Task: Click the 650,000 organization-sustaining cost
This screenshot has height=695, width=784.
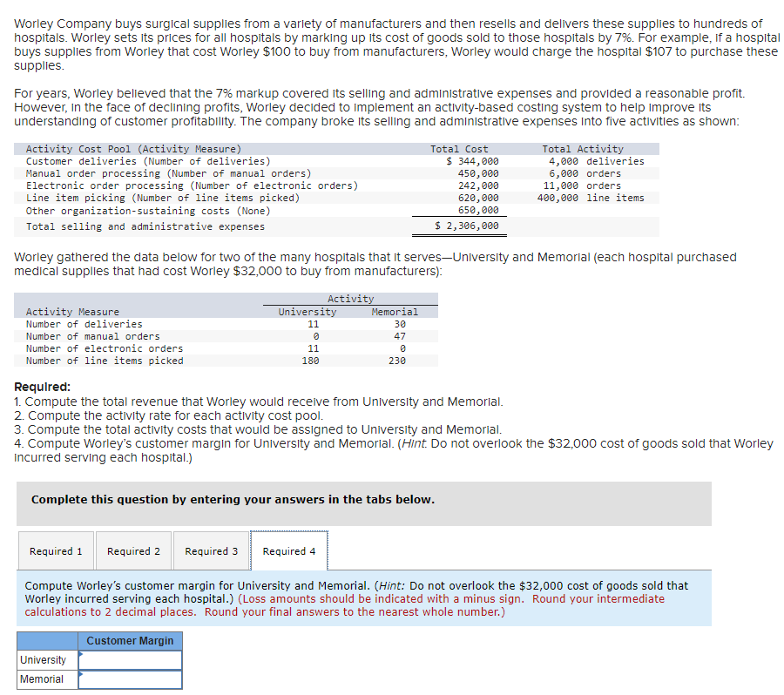Action: click(478, 210)
